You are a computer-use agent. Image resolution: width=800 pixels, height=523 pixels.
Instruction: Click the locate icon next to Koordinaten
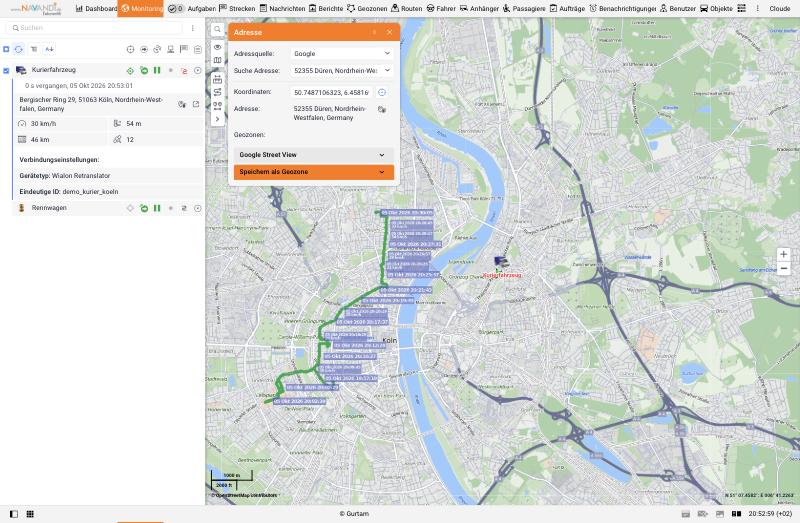(x=382, y=92)
